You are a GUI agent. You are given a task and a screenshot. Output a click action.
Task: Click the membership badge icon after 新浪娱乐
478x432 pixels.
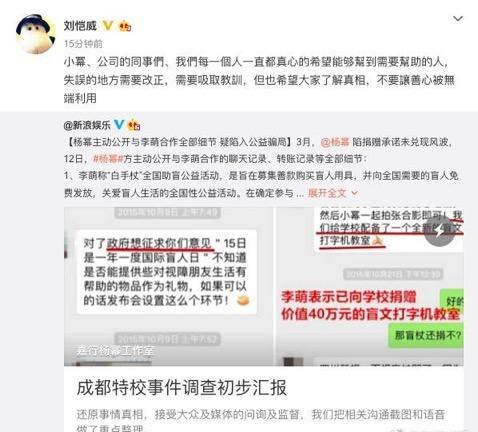coord(134,125)
